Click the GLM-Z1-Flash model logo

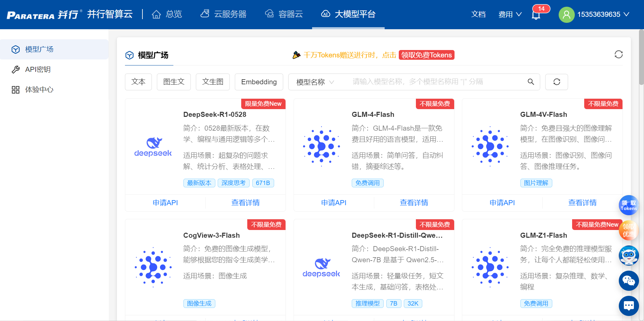490,267
